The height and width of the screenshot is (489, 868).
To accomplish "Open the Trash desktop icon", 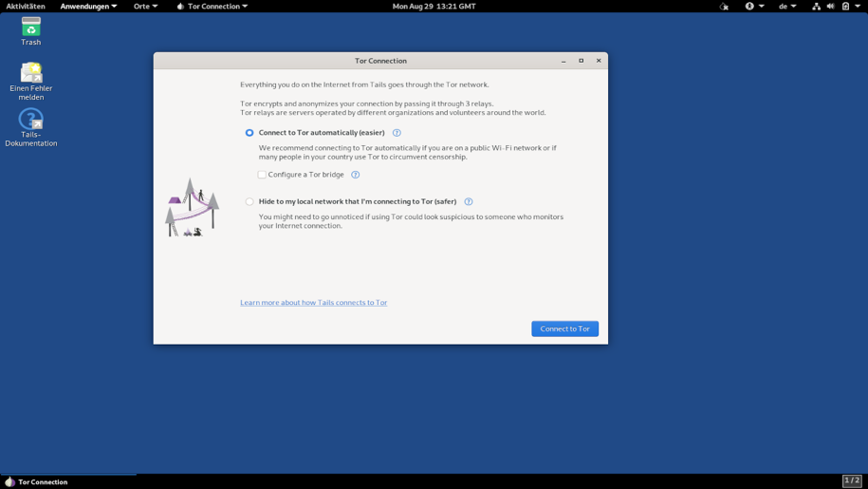I will tap(31, 31).
